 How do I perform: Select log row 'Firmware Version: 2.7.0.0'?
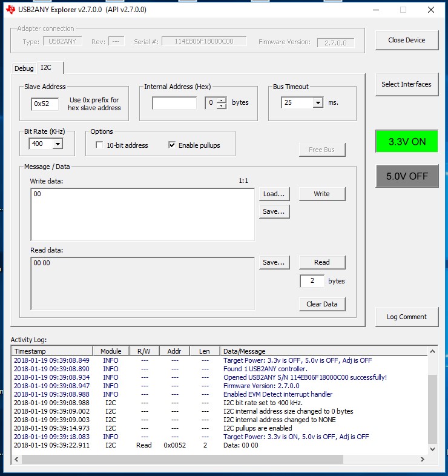tap(220, 386)
